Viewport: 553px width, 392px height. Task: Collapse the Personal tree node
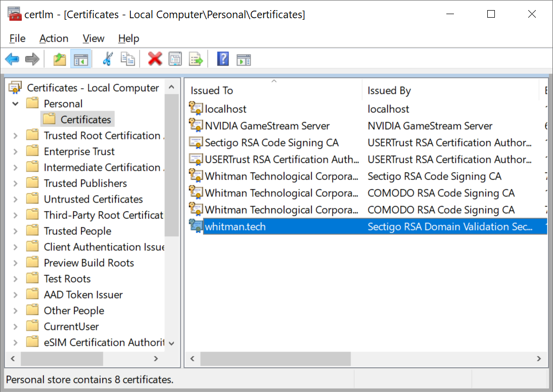tap(16, 104)
